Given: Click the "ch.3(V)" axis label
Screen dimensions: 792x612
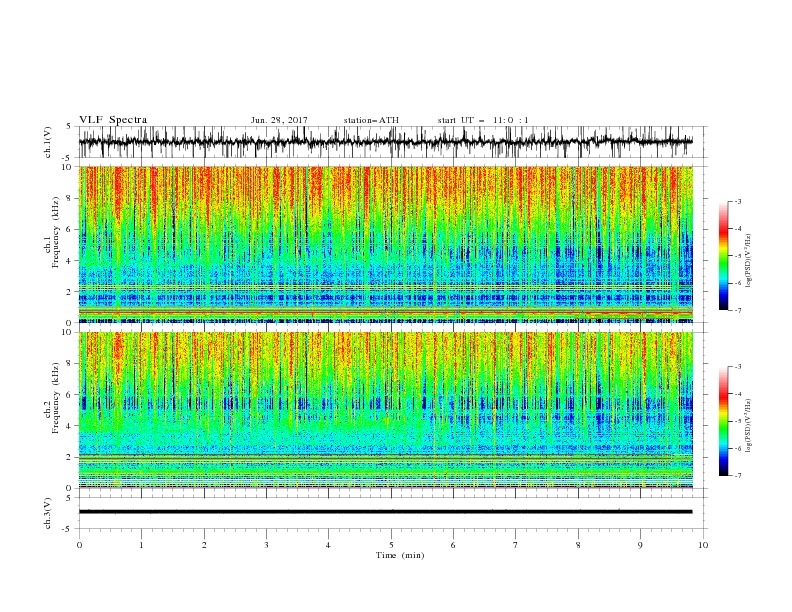Looking at the screenshot, I should tap(48, 513).
